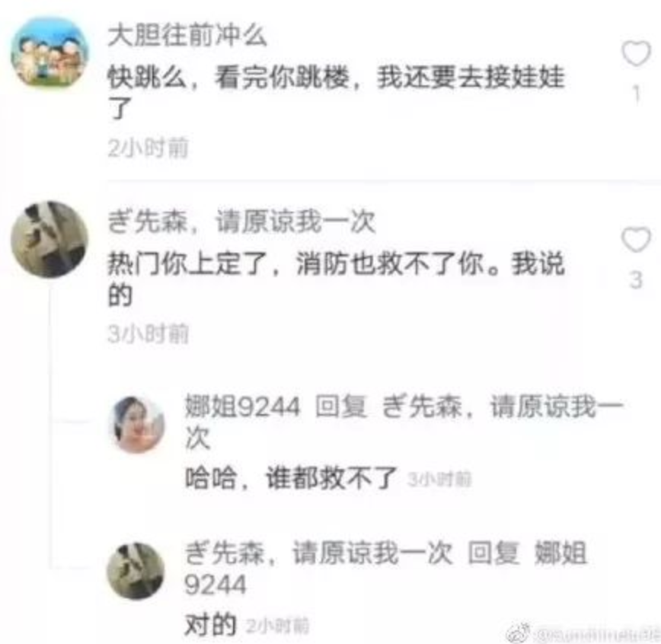661x644 pixels.
Task: Open the avatar beside the 热门你上定了 comment
Action: (49, 239)
